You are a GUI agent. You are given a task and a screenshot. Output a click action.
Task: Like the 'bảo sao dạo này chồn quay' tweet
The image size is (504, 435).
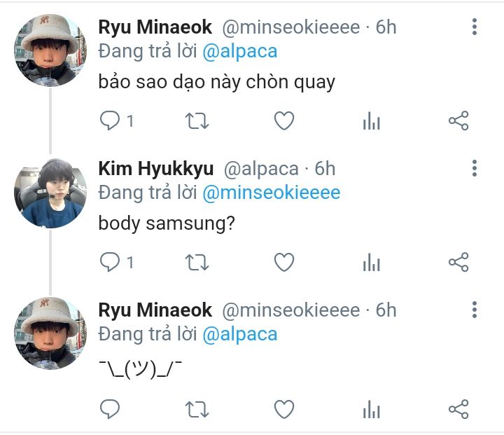click(x=283, y=121)
